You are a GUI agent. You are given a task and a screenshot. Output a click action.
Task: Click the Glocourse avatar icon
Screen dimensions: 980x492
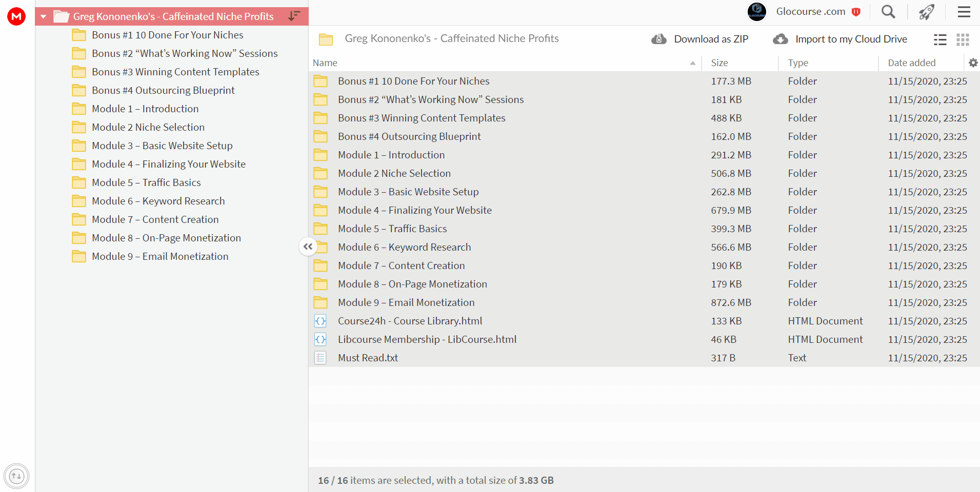pyautogui.click(x=757, y=12)
